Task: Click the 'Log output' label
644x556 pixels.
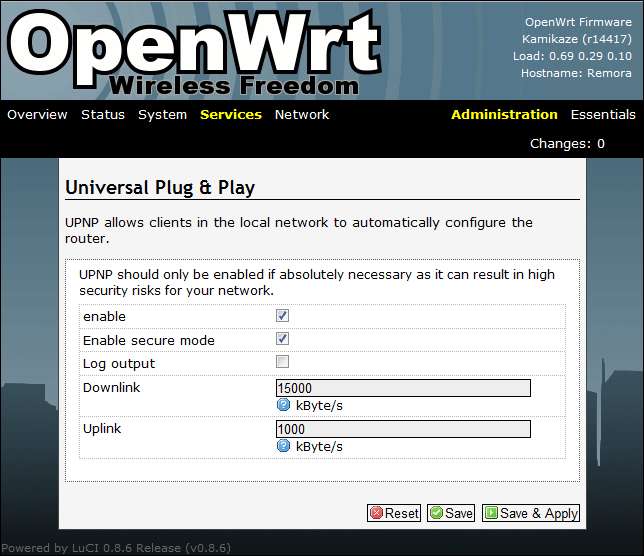Action: [119, 364]
